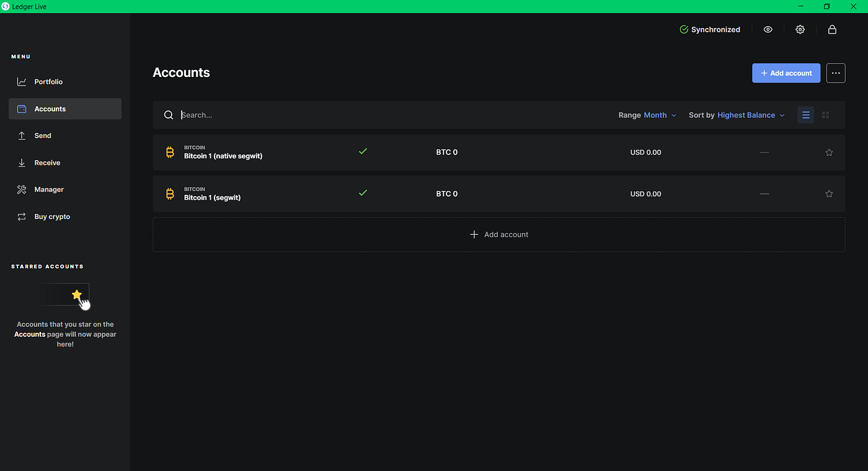The height and width of the screenshot is (471, 868).
Task: Select Buy crypto in the menu
Action: click(65, 217)
